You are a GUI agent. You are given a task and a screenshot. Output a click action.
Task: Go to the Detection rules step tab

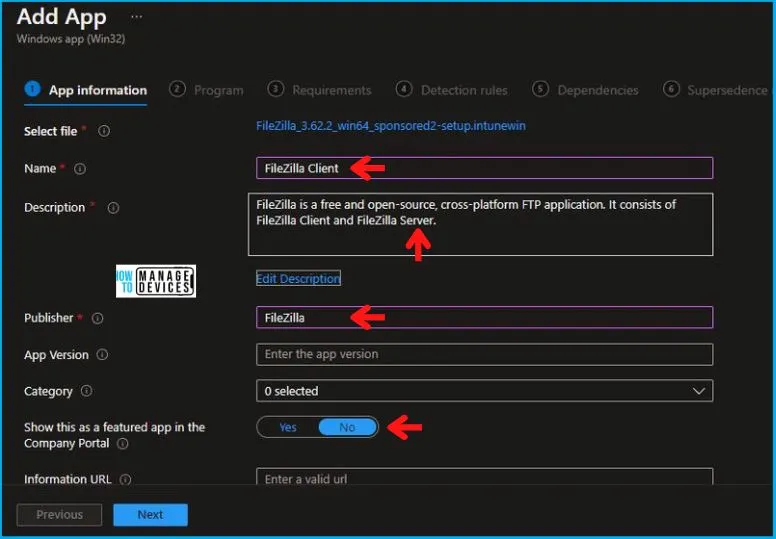tap(452, 90)
